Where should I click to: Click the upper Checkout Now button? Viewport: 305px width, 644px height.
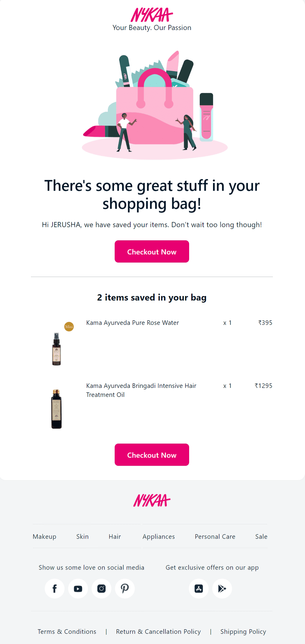click(152, 252)
